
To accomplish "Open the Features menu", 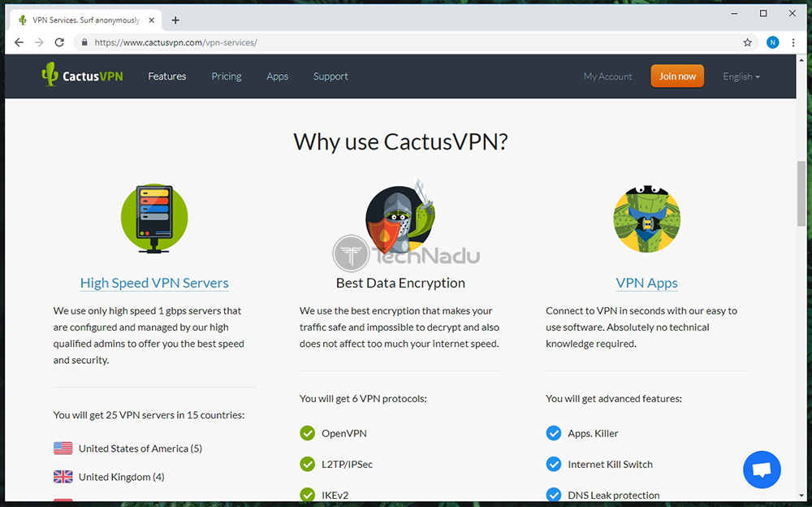I will tap(166, 76).
